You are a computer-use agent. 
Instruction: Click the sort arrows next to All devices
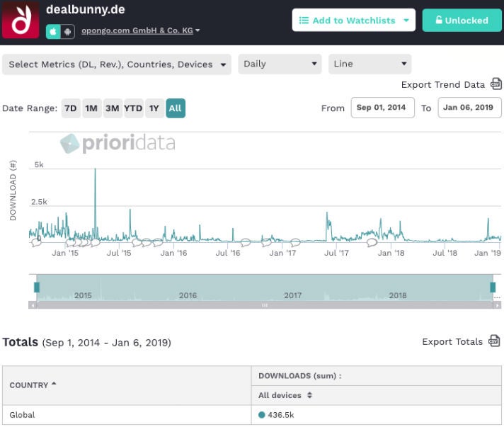point(309,395)
